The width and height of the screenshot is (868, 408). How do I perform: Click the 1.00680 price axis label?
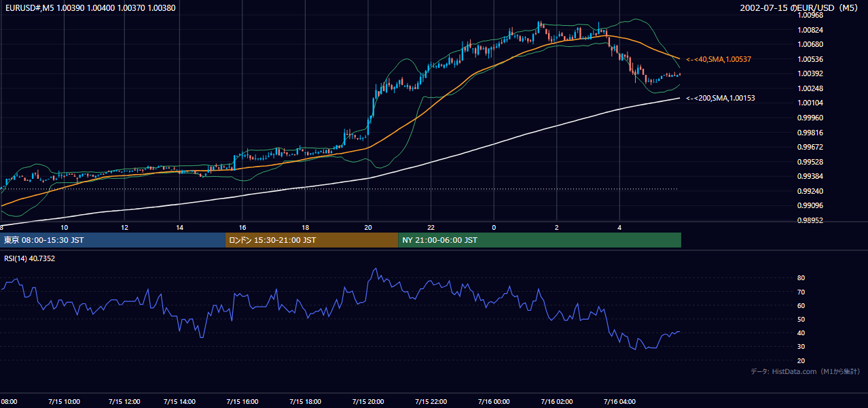[810, 44]
